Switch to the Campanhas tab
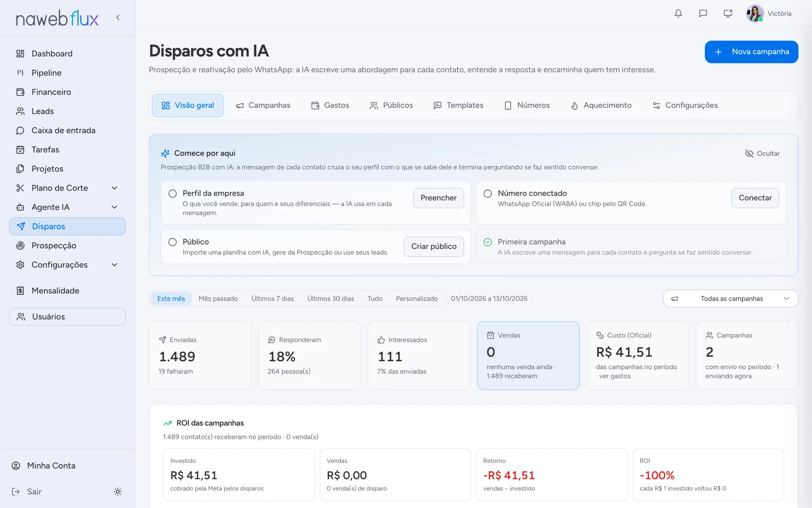 tap(263, 105)
